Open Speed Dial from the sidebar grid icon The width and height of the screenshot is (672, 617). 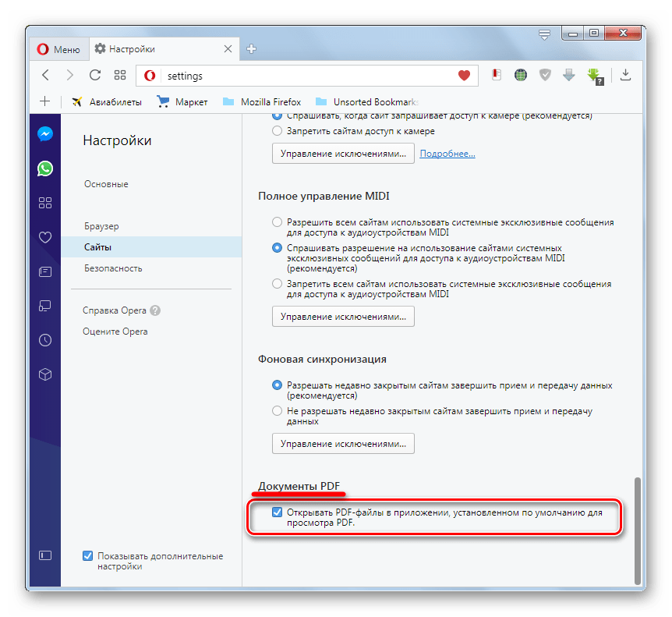45,203
